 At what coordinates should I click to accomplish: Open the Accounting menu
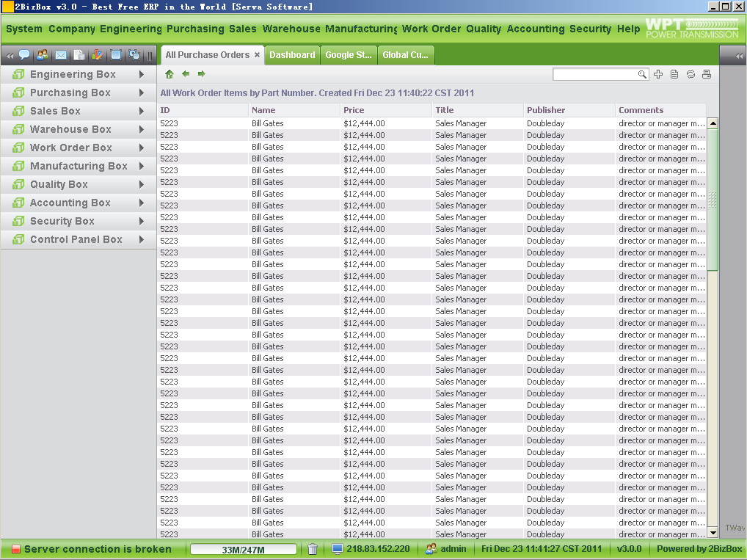(535, 29)
